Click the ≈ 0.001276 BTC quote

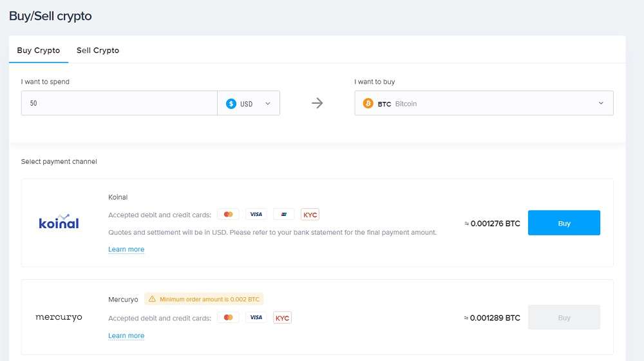492,223
